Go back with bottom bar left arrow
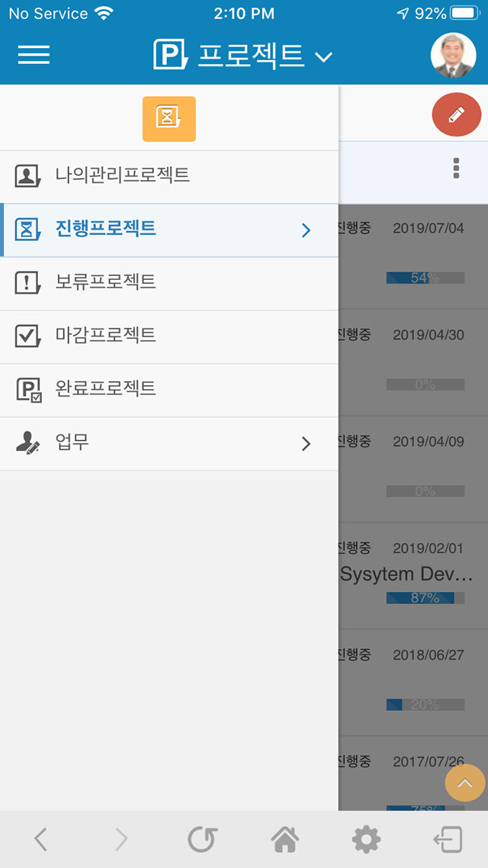This screenshot has height=868, width=488. [40, 840]
